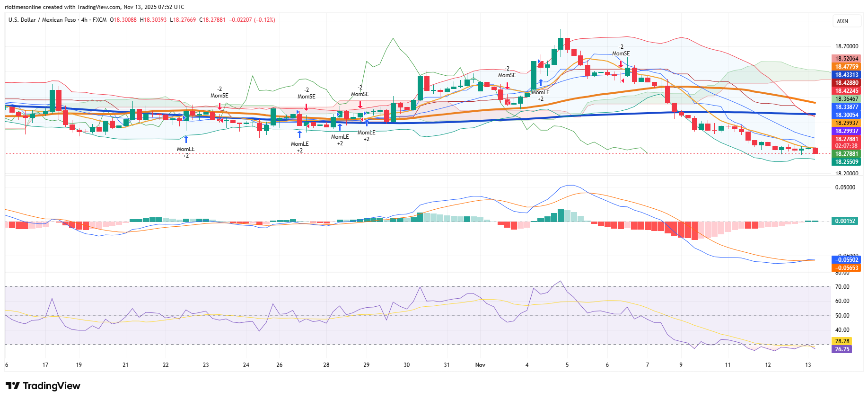Select the MACD histogram value 0.00152

pyautogui.click(x=845, y=221)
